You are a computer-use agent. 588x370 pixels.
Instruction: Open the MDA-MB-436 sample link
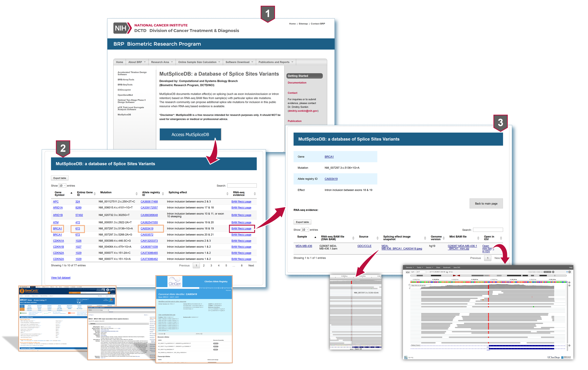[304, 246]
